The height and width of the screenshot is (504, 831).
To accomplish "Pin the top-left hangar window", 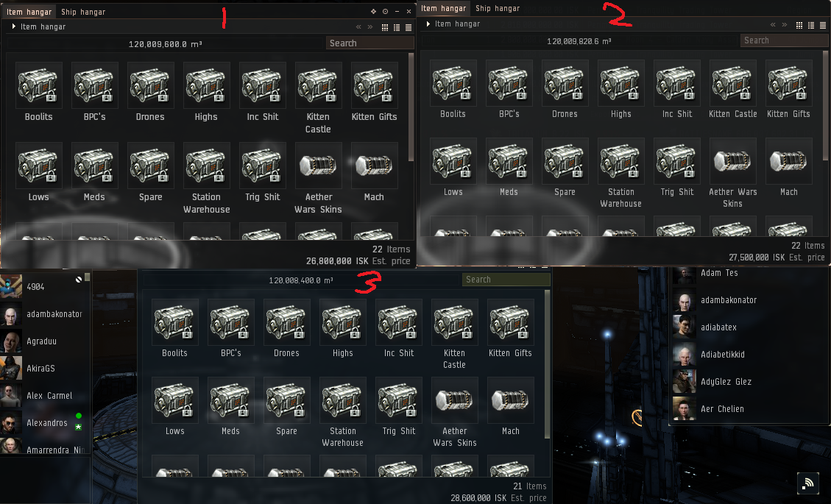I will 373,11.
